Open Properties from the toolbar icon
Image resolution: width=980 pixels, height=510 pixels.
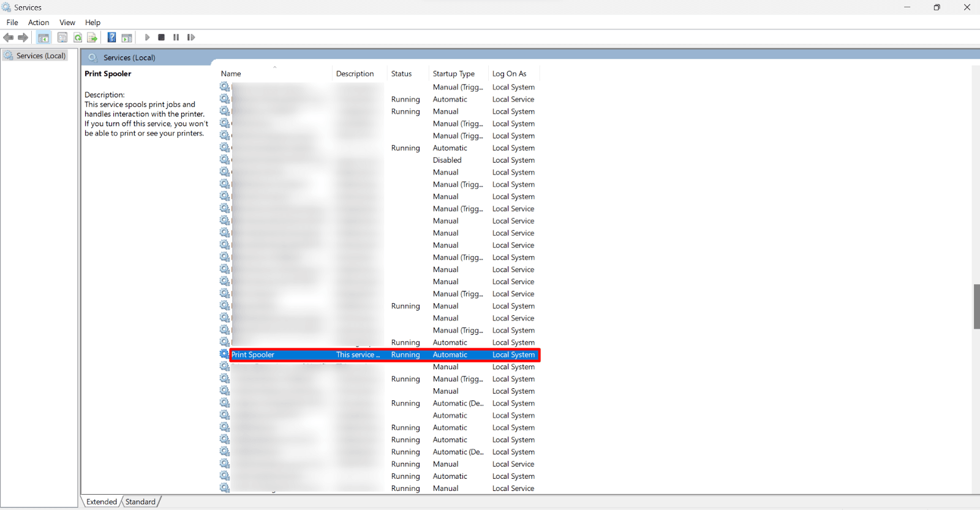62,37
